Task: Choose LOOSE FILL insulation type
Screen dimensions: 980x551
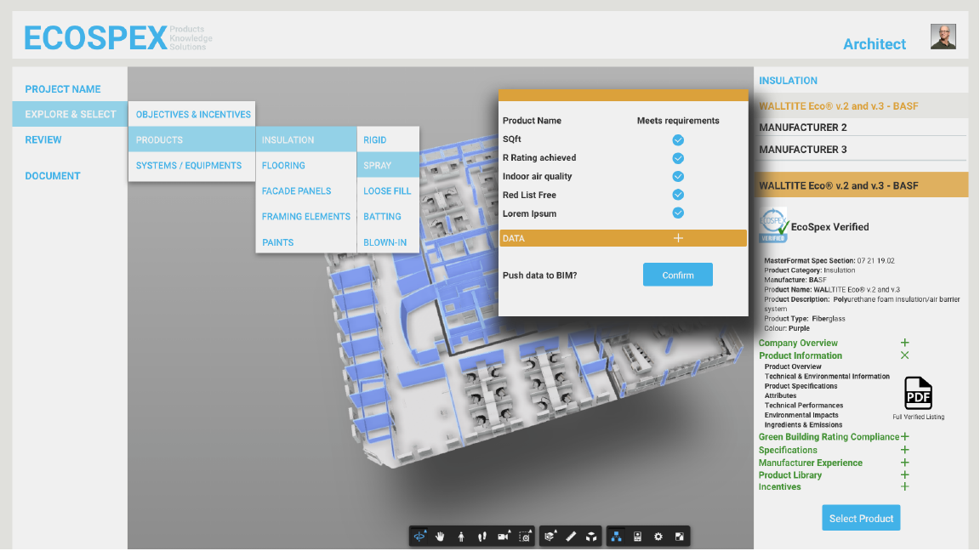Action: pyautogui.click(x=388, y=191)
